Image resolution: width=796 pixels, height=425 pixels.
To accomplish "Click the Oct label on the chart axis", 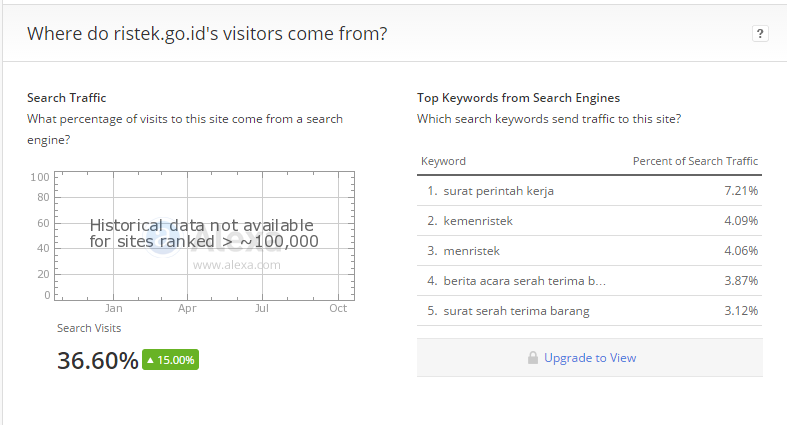I will pyautogui.click(x=338, y=308).
